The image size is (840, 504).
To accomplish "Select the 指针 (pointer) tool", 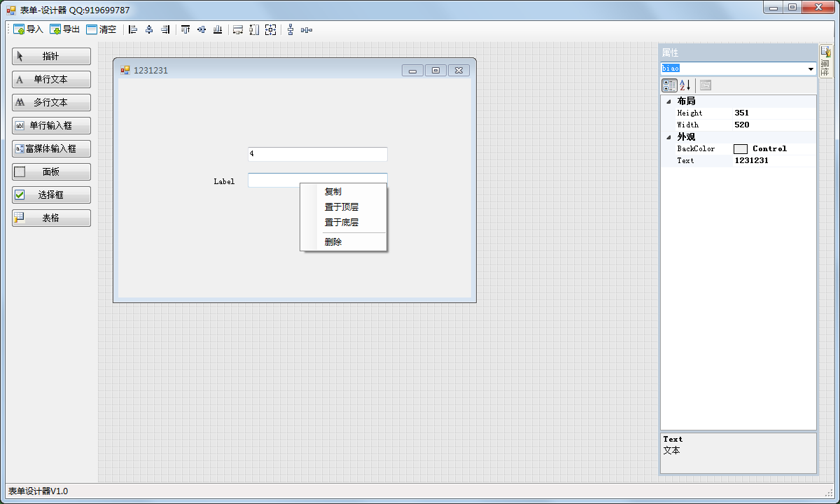I will click(x=50, y=56).
